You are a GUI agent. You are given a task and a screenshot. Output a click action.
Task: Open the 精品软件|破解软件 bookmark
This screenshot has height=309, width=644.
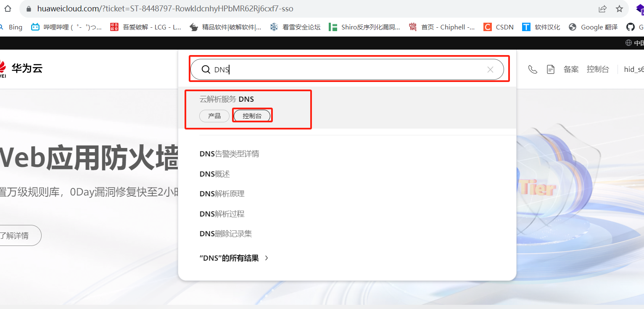(225, 27)
